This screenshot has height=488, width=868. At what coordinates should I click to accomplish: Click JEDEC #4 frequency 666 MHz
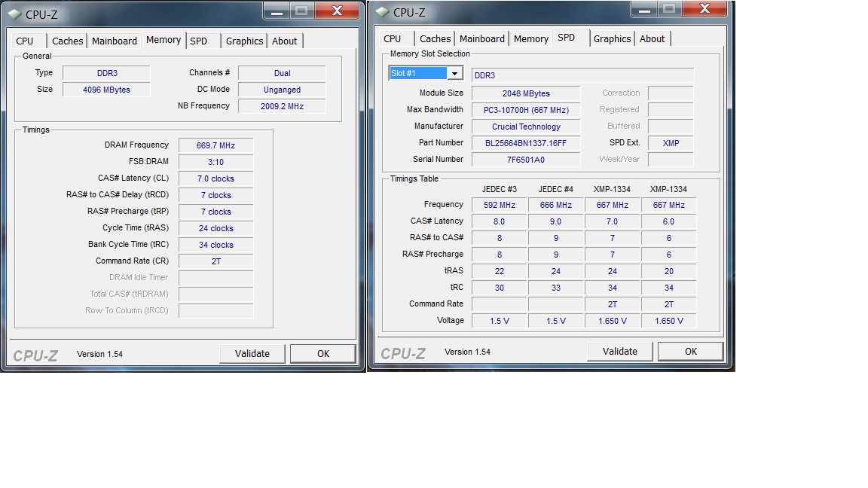pyautogui.click(x=556, y=206)
